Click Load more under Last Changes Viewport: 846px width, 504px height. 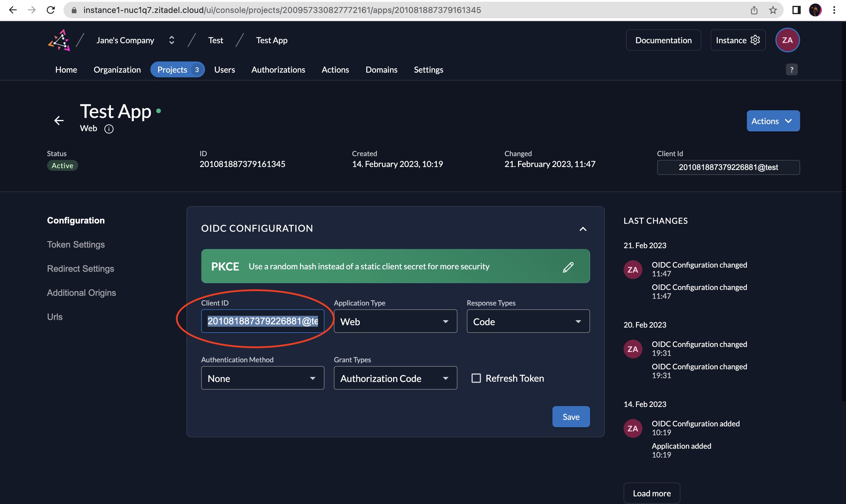(651, 493)
